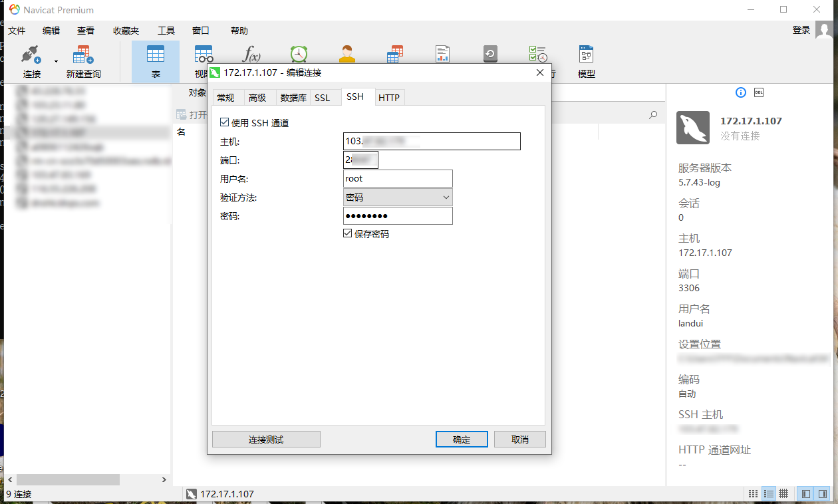This screenshot has height=504, width=838.
Task: Click the 主机 host input field
Action: pyautogui.click(x=432, y=141)
